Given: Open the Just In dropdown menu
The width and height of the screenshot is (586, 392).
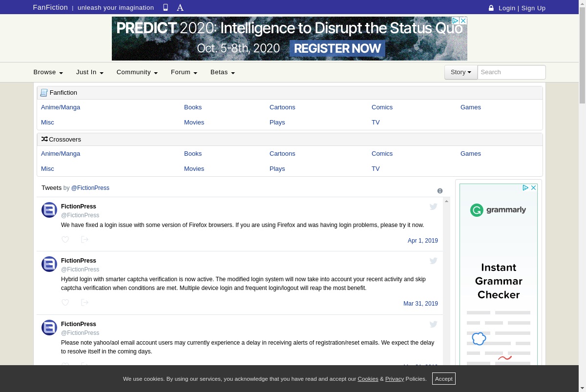Looking at the screenshot, I should click(90, 72).
